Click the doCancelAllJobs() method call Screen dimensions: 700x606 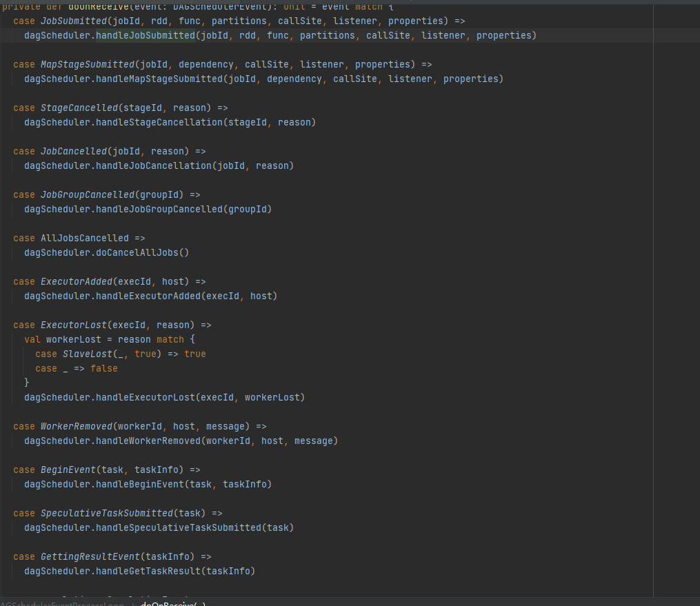(x=142, y=252)
